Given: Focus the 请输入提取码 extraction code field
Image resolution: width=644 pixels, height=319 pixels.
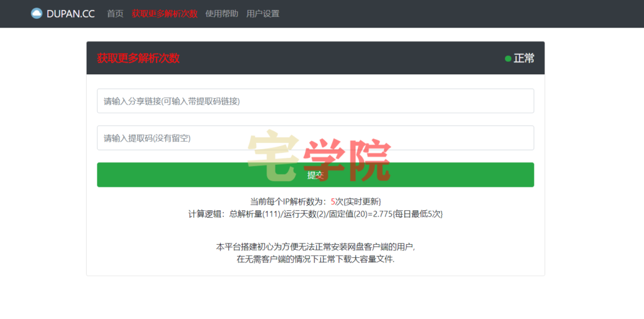Looking at the screenshot, I should tap(315, 138).
